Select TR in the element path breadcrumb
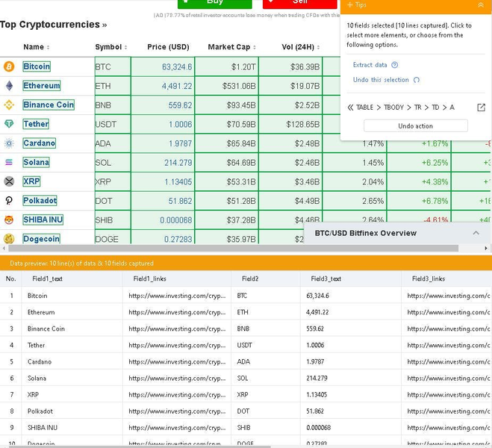The height and width of the screenshot is (448, 492). pyautogui.click(x=417, y=108)
